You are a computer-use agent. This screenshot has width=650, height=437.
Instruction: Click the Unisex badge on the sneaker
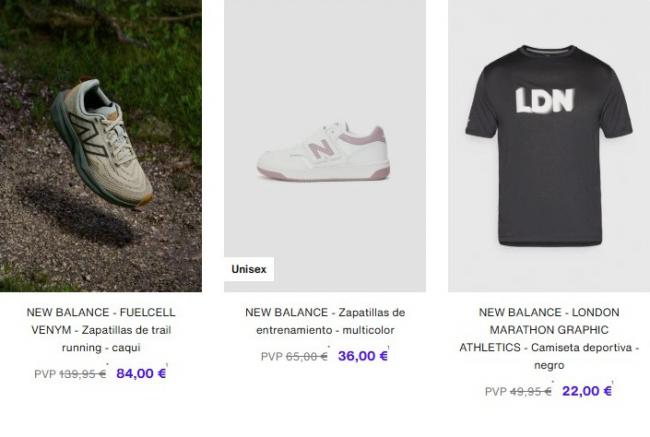pos(249,269)
